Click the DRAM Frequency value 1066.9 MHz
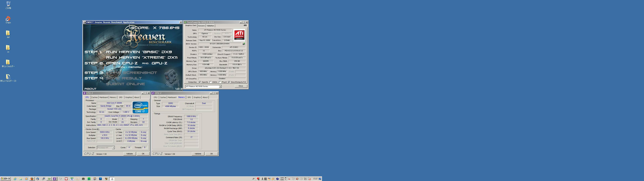 (191, 116)
